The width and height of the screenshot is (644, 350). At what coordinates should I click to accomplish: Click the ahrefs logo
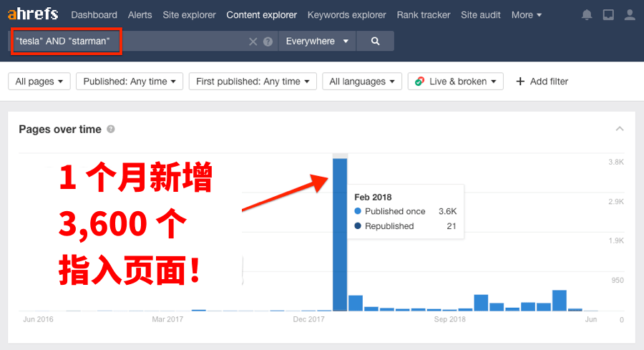[33, 14]
